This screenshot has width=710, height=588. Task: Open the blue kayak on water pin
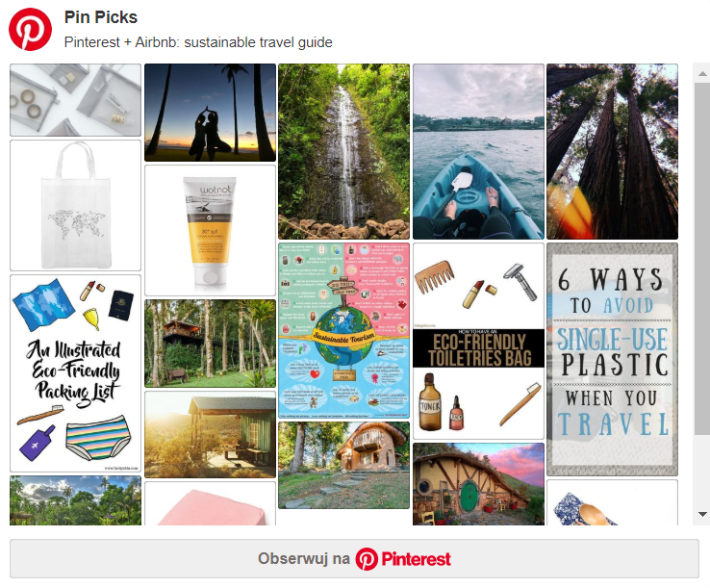point(478,151)
